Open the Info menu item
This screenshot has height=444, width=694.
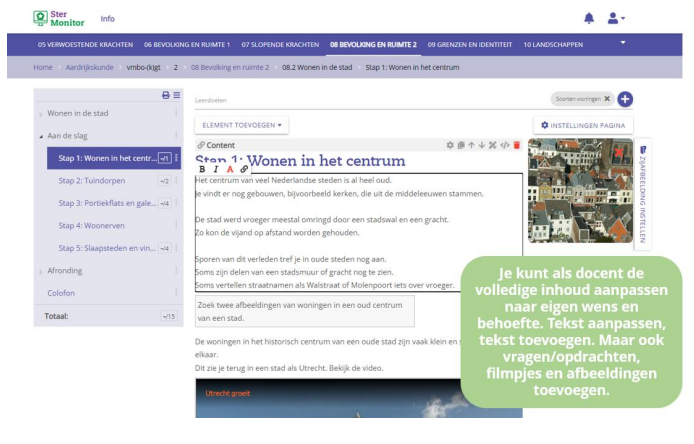[x=108, y=18]
